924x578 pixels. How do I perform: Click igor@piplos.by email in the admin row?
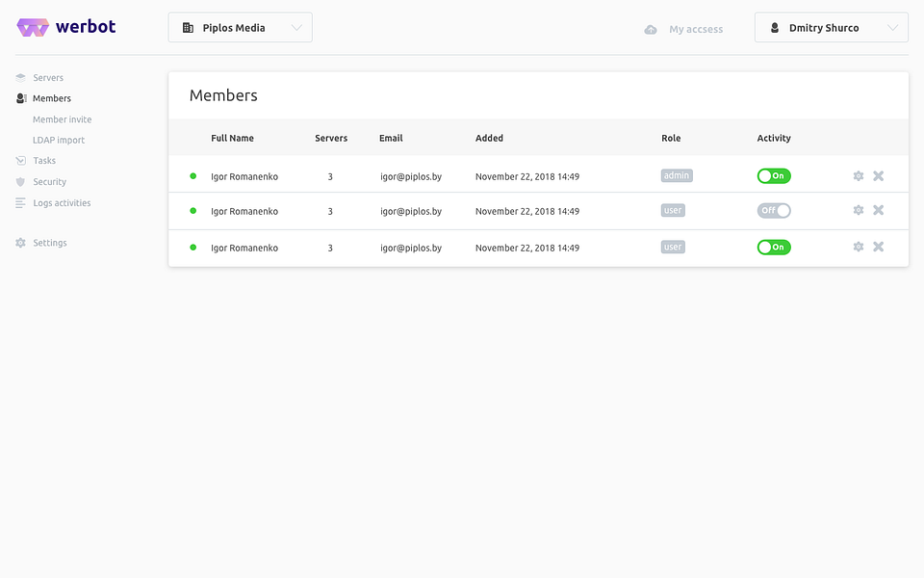coord(411,176)
